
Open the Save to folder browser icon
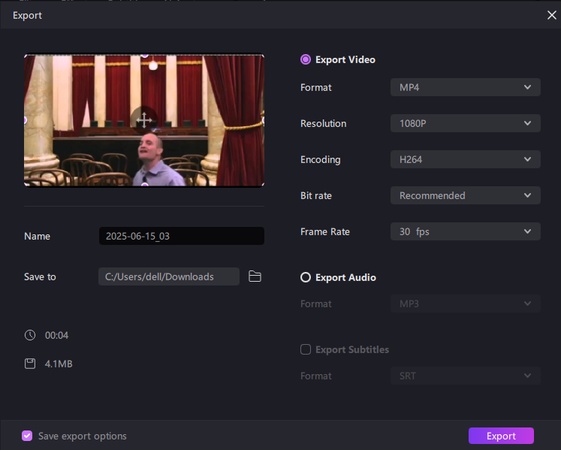255,276
